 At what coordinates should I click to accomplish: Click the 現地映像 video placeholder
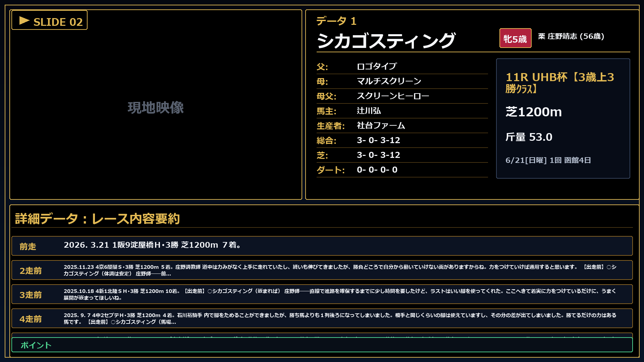[x=156, y=108]
